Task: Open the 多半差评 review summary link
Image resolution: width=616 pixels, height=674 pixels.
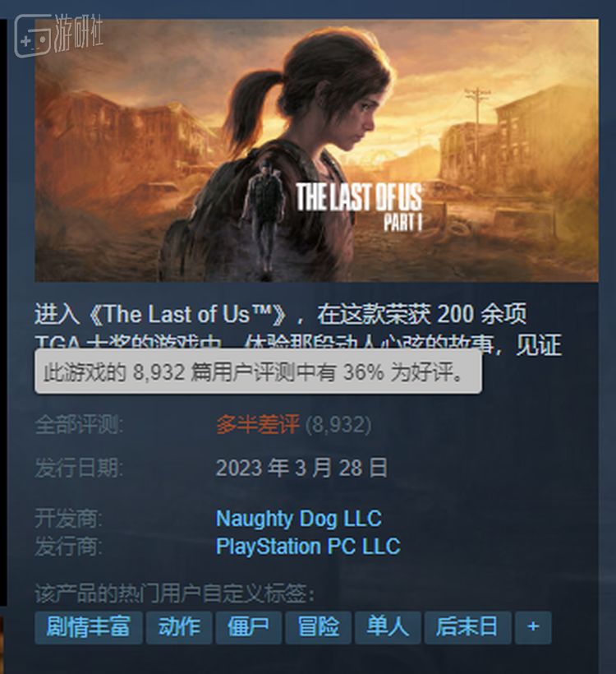Action: [258, 425]
